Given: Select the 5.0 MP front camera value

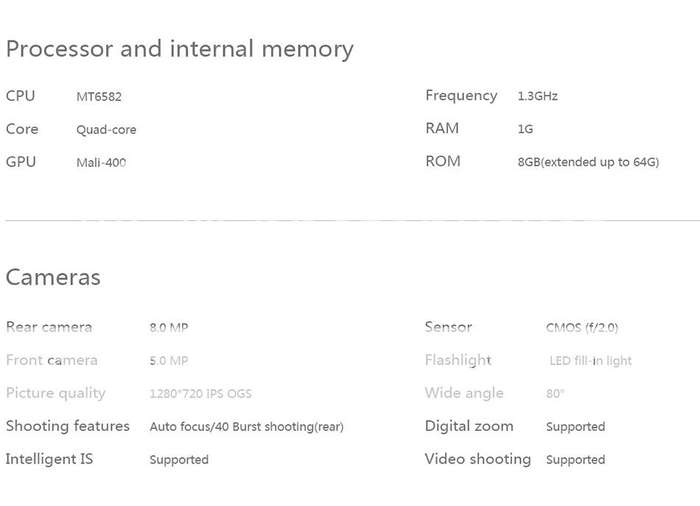Looking at the screenshot, I should click(169, 360).
